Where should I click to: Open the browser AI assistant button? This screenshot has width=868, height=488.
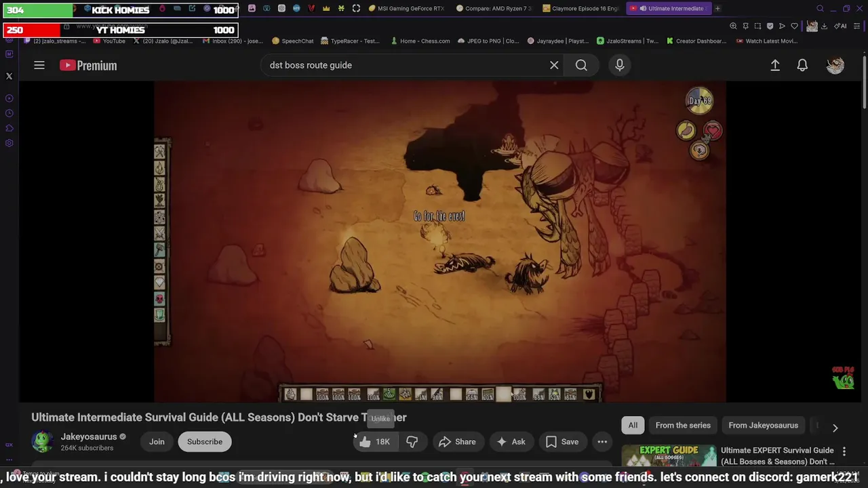(x=840, y=26)
